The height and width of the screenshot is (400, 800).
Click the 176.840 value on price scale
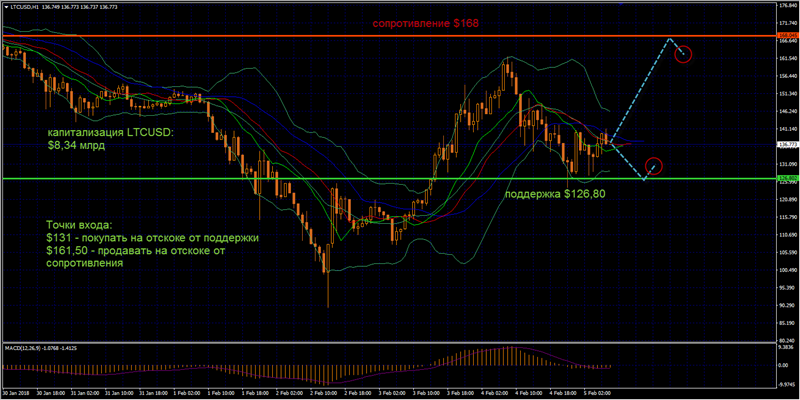[785, 7]
